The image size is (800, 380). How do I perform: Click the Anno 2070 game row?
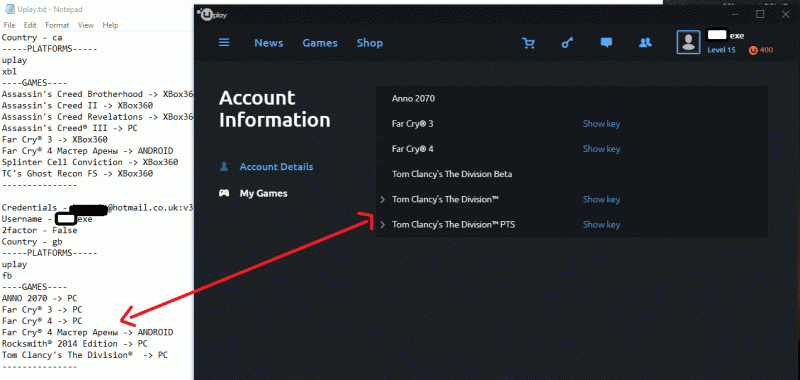[x=571, y=98]
